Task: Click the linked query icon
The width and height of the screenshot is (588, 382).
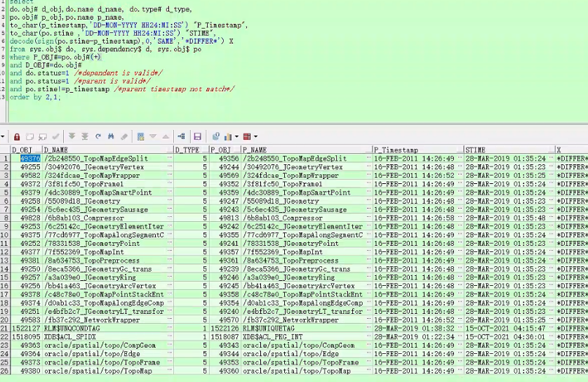Action: 182,137
